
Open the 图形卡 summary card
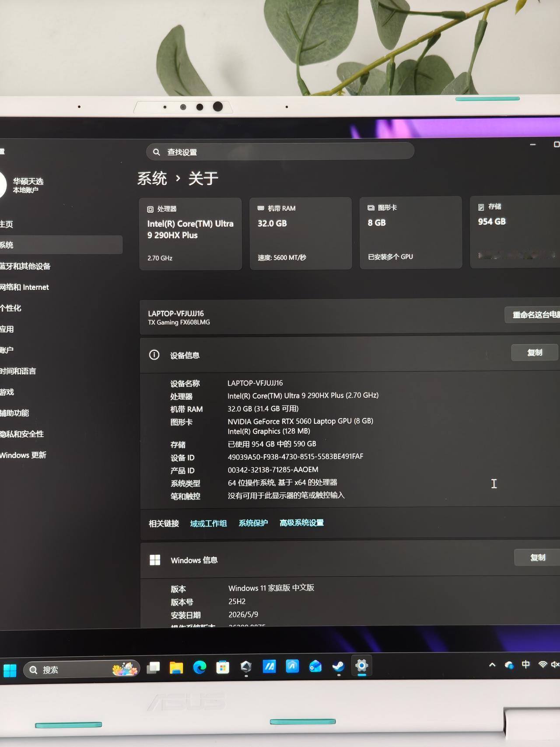pos(411,233)
